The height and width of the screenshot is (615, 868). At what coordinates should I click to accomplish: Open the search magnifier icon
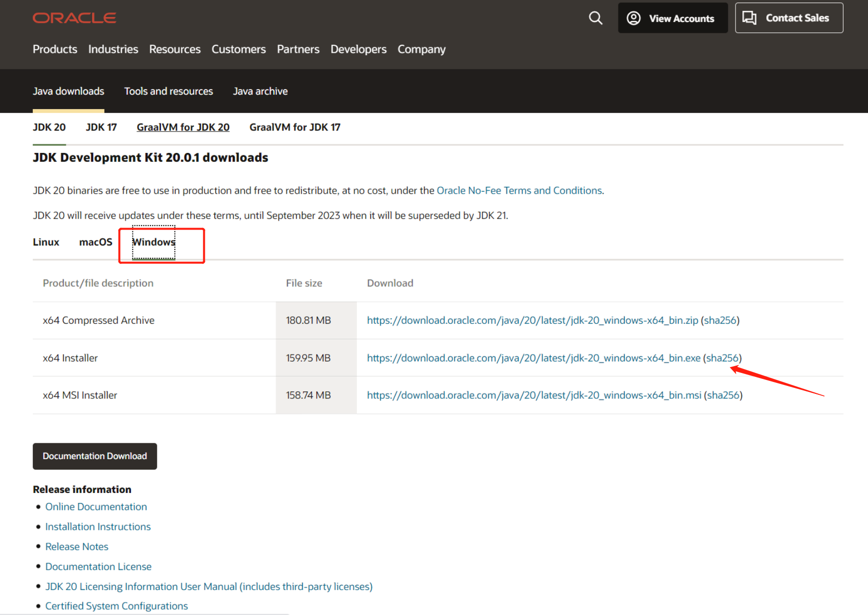pos(595,18)
